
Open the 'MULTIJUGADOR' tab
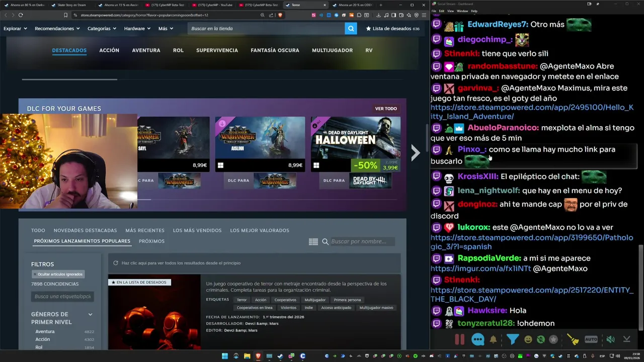click(332, 50)
